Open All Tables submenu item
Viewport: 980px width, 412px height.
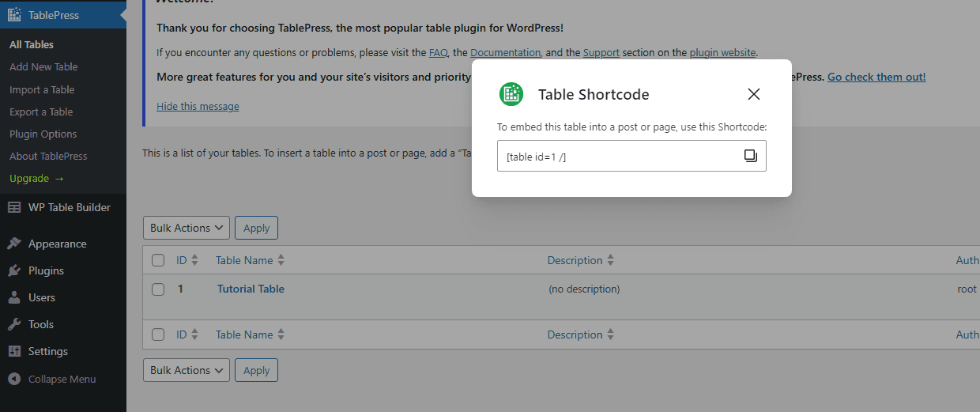pos(32,45)
